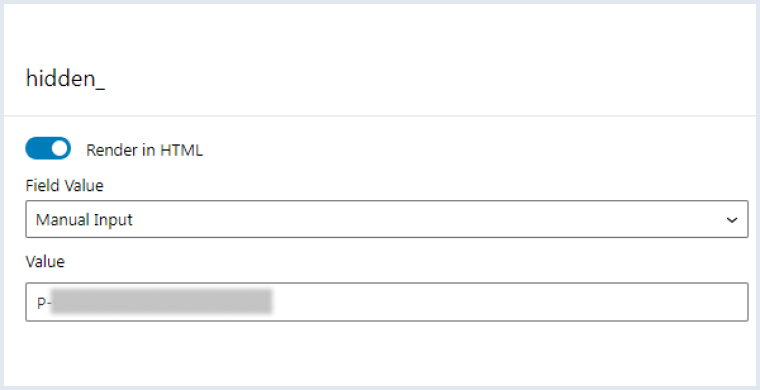Click the hidden_ field title

click(65, 79)
